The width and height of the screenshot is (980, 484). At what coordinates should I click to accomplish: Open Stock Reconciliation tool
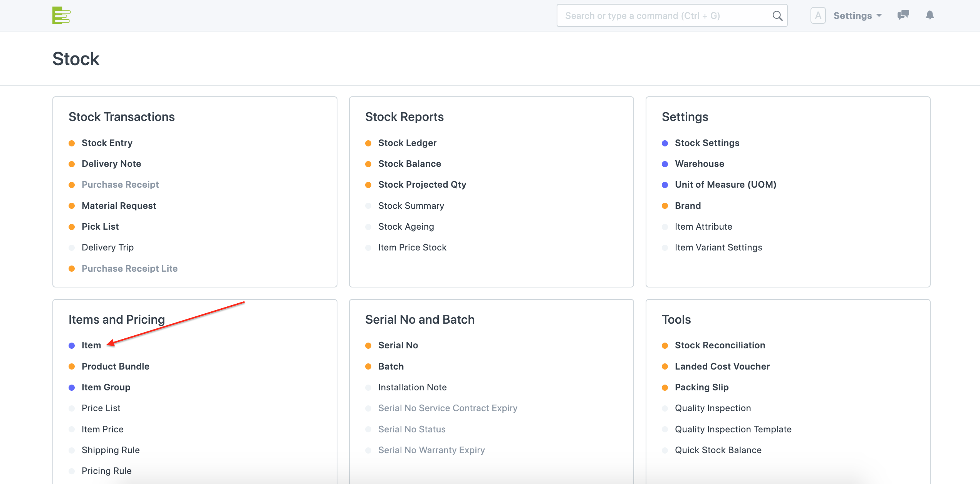(720, 345)
